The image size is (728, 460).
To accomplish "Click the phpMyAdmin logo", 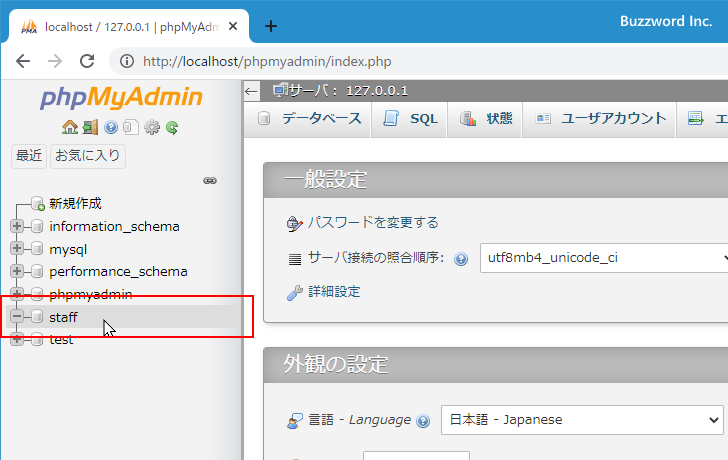I will (x=121, y=98).
